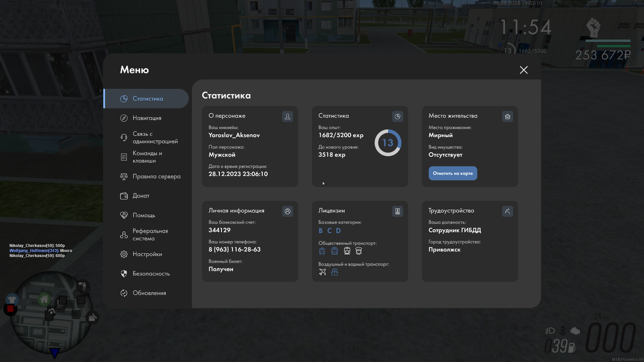
Task: Click position Сотрудник ГИБДД
Action: tap(455, 230)
